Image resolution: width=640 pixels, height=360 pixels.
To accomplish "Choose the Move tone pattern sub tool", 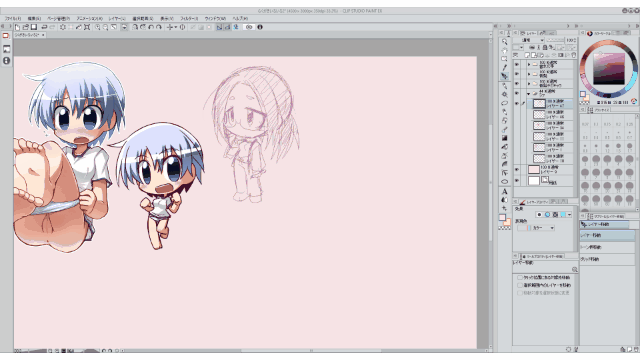I will tap(607, 247).
